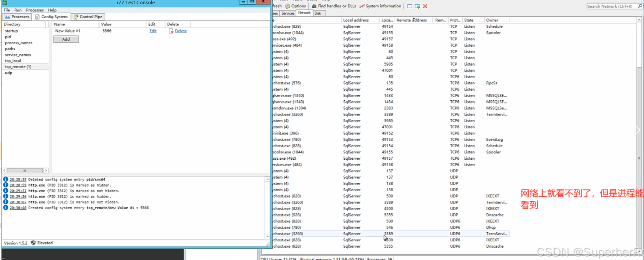Select the paths directory entry
Image resolution: width=644 pixels, height=260 pixels.
pos(10,49)
